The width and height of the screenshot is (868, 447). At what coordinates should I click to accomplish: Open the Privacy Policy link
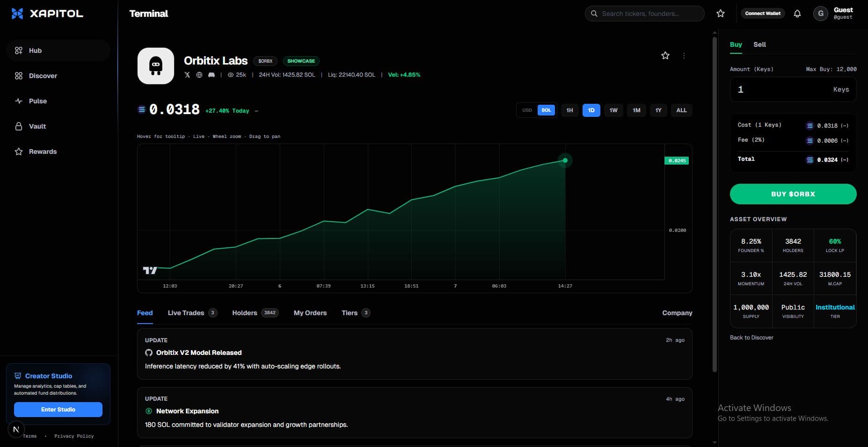point(74,436)
